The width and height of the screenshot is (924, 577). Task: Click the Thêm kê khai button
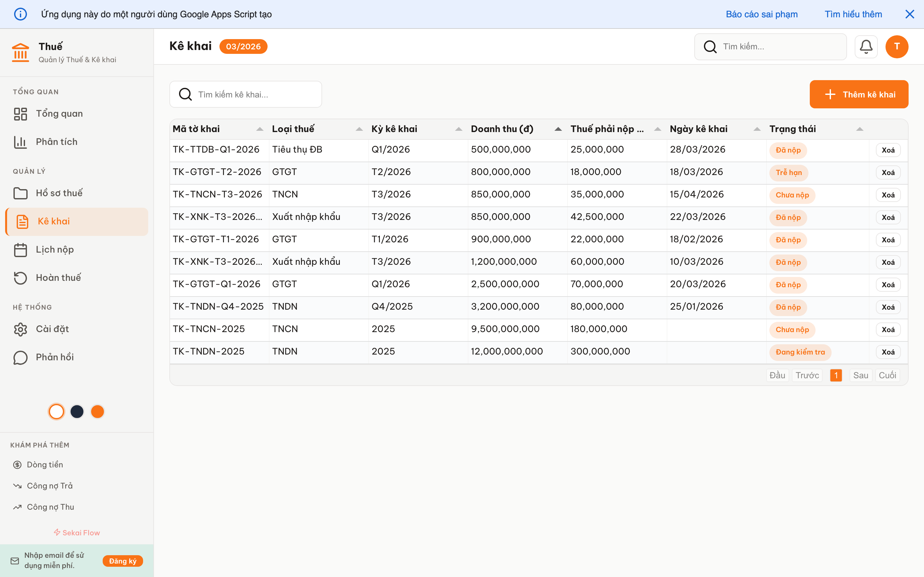pos(859,94)
